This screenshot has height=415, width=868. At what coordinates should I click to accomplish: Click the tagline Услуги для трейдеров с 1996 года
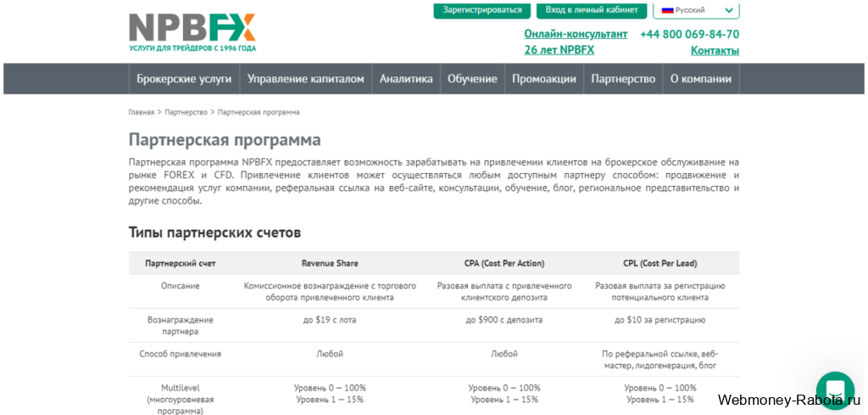(x=192, y=48)
